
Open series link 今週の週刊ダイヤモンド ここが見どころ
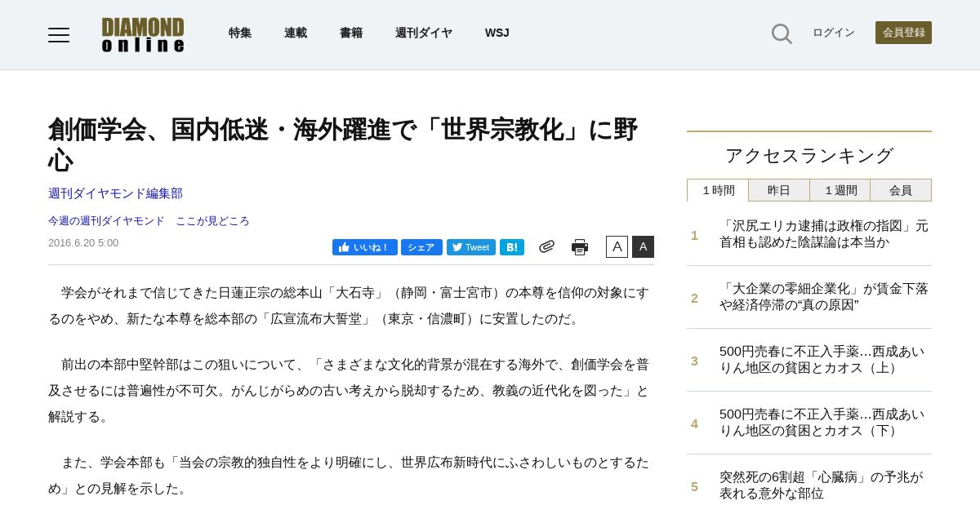pyautogui.click(x=149, y=221)
